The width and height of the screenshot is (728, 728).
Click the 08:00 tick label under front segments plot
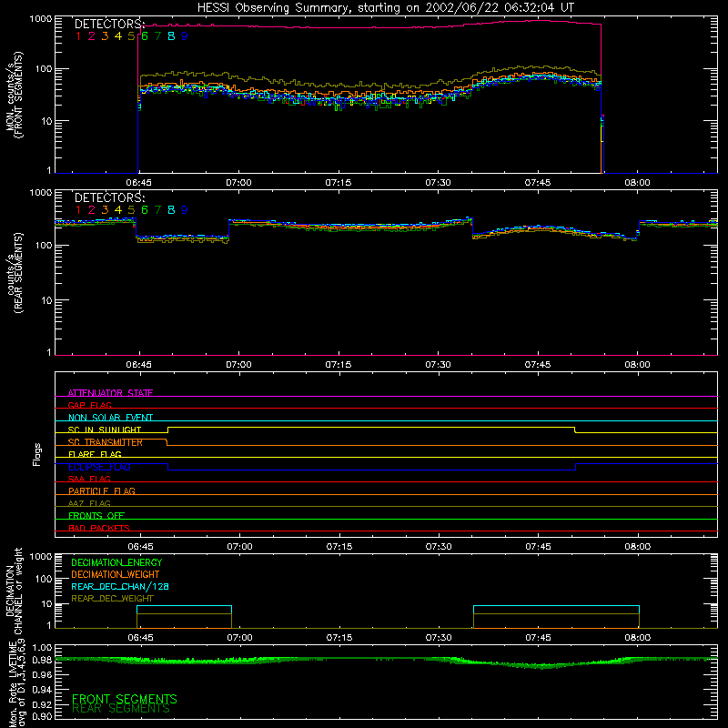[637, 183]
